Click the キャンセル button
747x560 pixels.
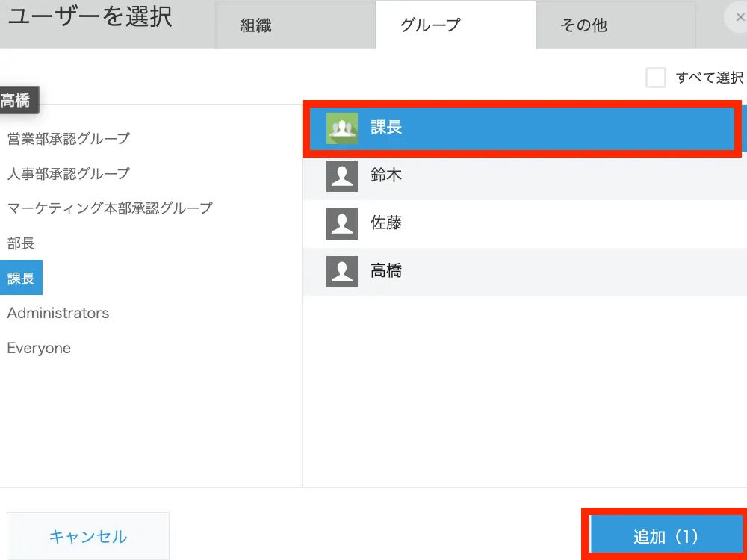click(x=88, y=536)
